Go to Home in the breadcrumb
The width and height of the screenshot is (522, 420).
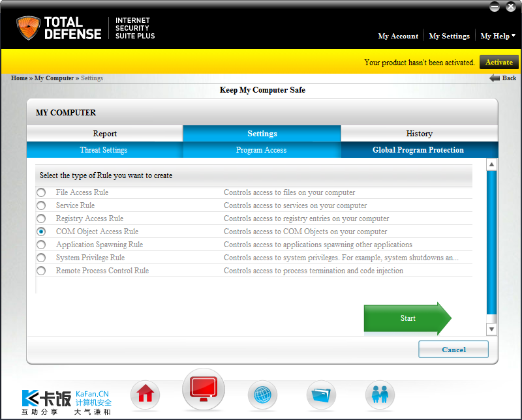(19, 78)
